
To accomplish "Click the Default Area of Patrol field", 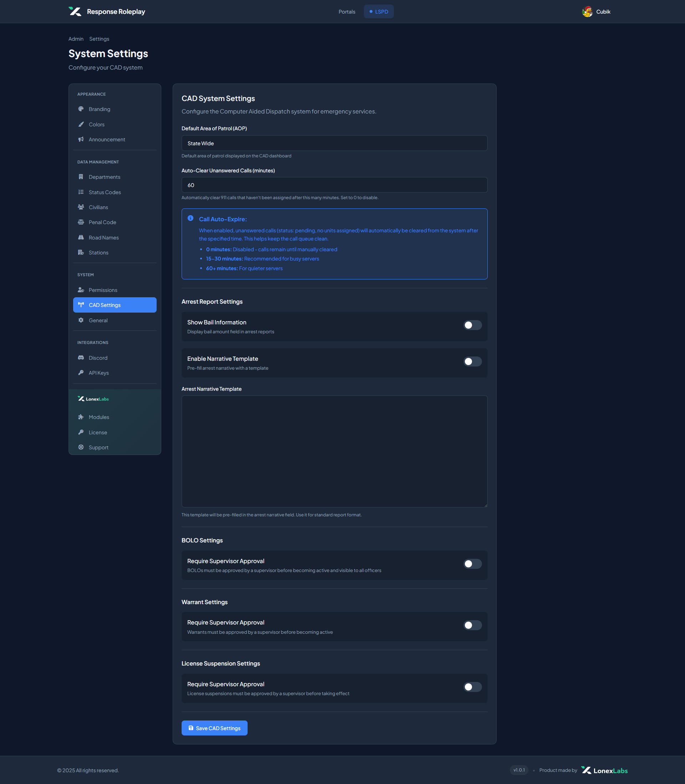I will [335, 143].
